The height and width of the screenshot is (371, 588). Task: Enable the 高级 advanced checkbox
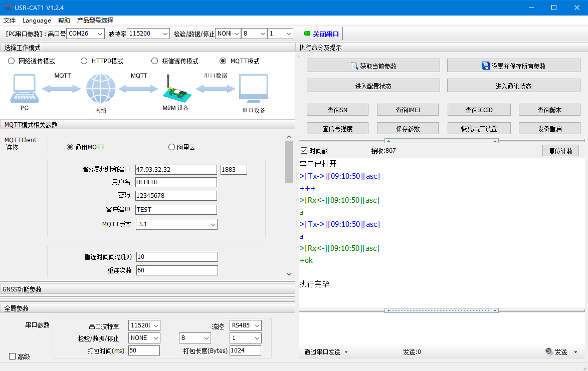point(13,356)
